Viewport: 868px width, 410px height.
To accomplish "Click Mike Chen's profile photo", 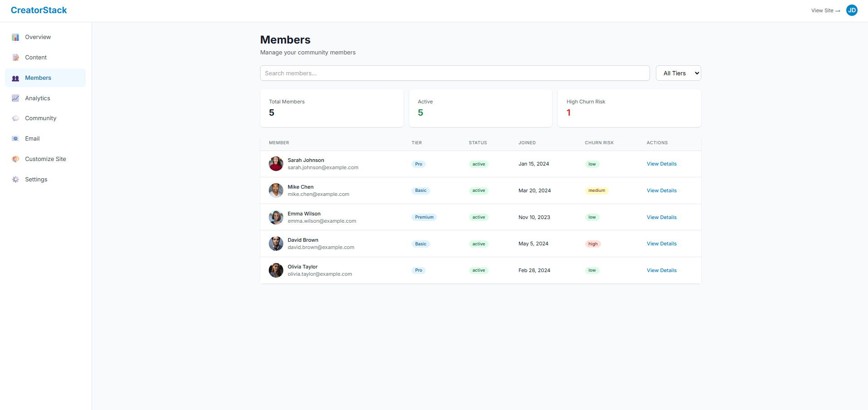I will 276,190.
